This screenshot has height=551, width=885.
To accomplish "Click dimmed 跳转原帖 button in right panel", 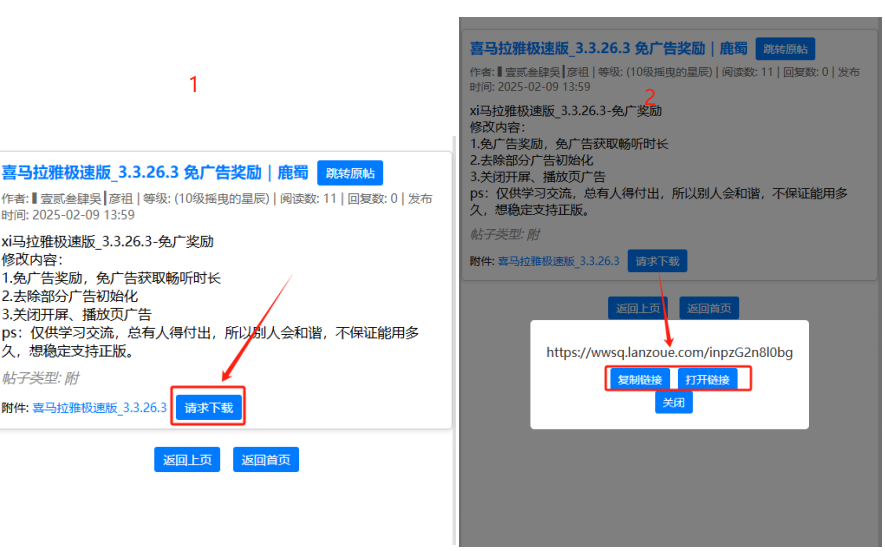I will point(785,49).
